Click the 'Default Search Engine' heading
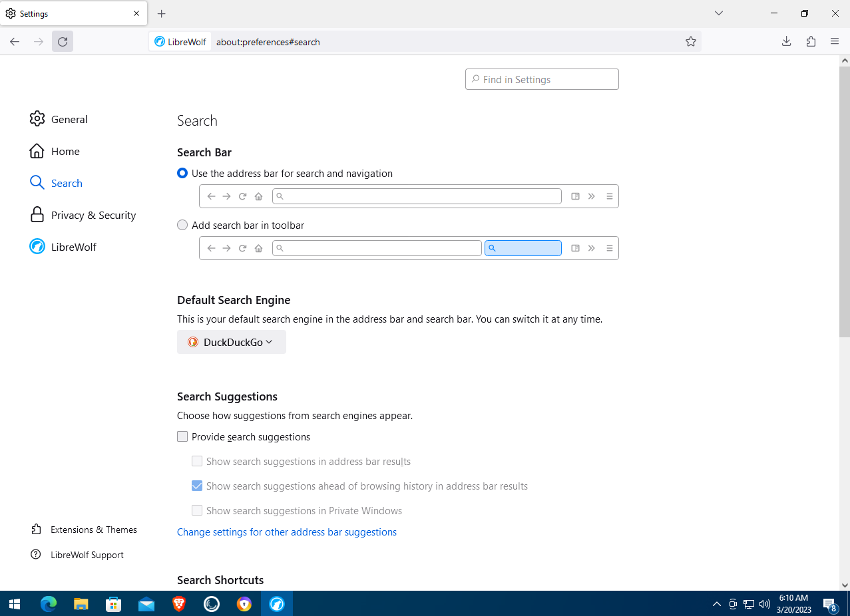 pos(234,300)
